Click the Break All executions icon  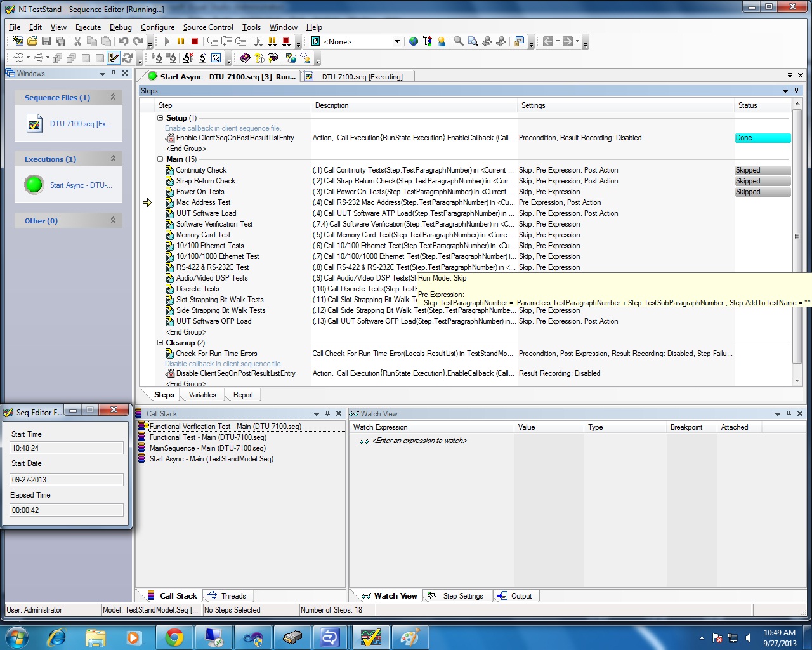point(272,41)
